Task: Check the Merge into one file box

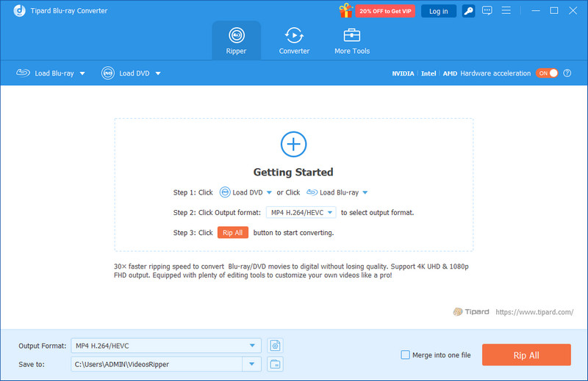Action: [x=405, y=355]
